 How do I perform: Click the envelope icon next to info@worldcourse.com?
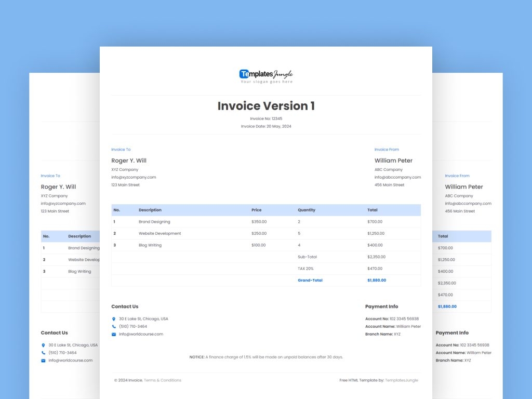click(x=114, y=334)
